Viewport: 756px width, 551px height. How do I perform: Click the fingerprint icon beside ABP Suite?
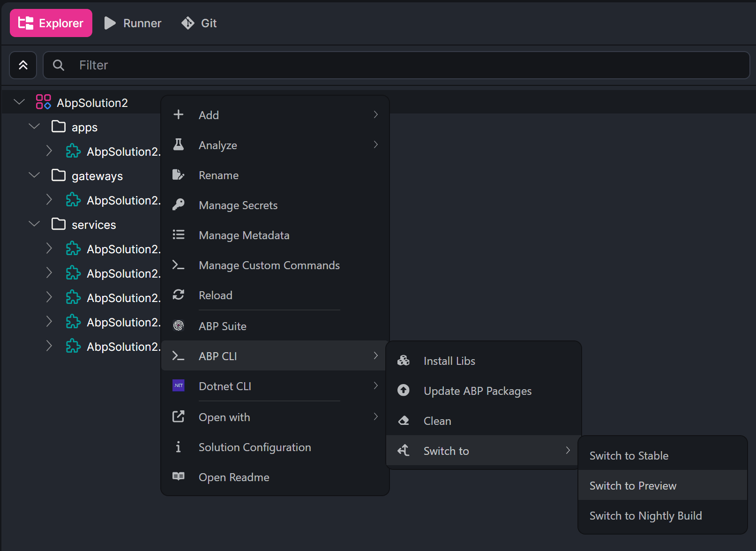(179, 325)
